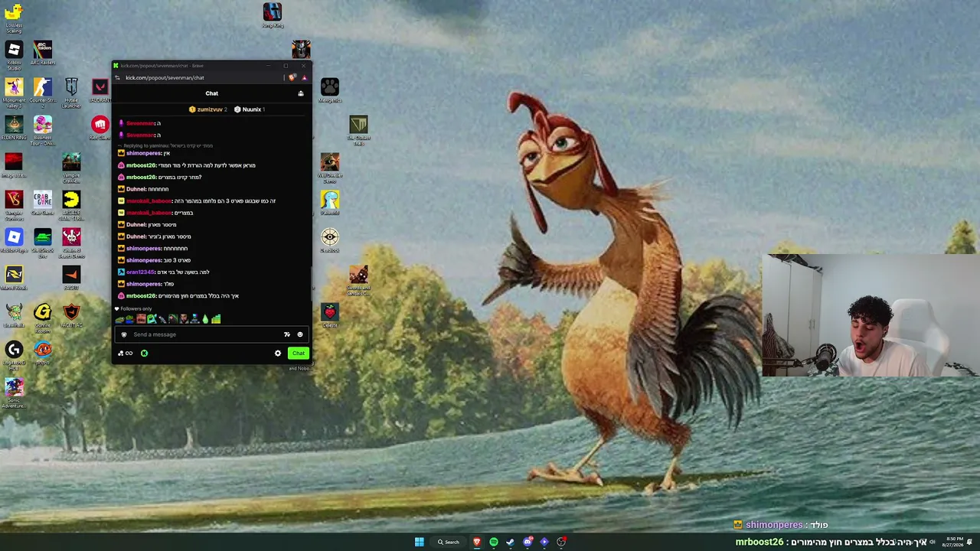Click the taskbar Search box
Screen dimensions: 980x551
pos(449,542)
